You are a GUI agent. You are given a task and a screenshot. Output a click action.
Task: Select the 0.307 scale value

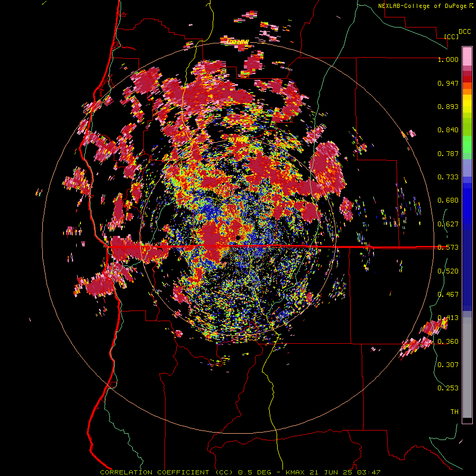coord(448,365)
